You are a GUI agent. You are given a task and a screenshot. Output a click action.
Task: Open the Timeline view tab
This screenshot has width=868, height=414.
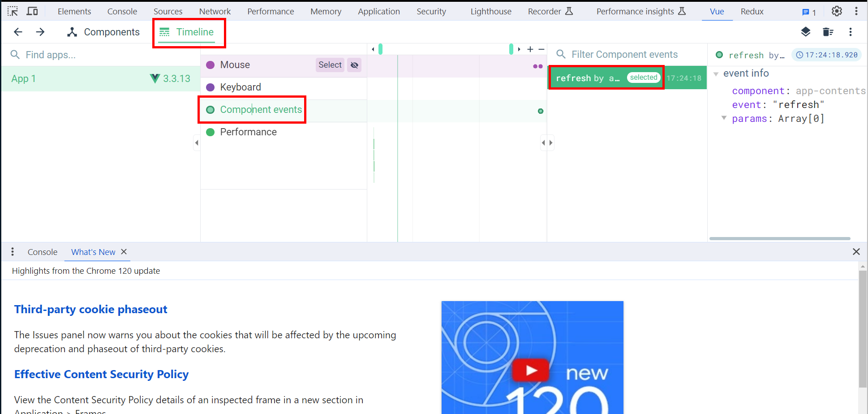[187, 32]
